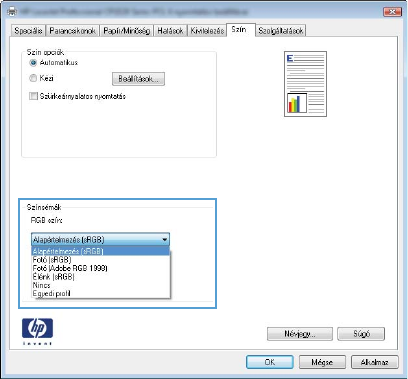Choose Alapértelmezés (sRGB) highlighted list entry
The height and width of the screenshot is (379, 408).
pos(100,251)
